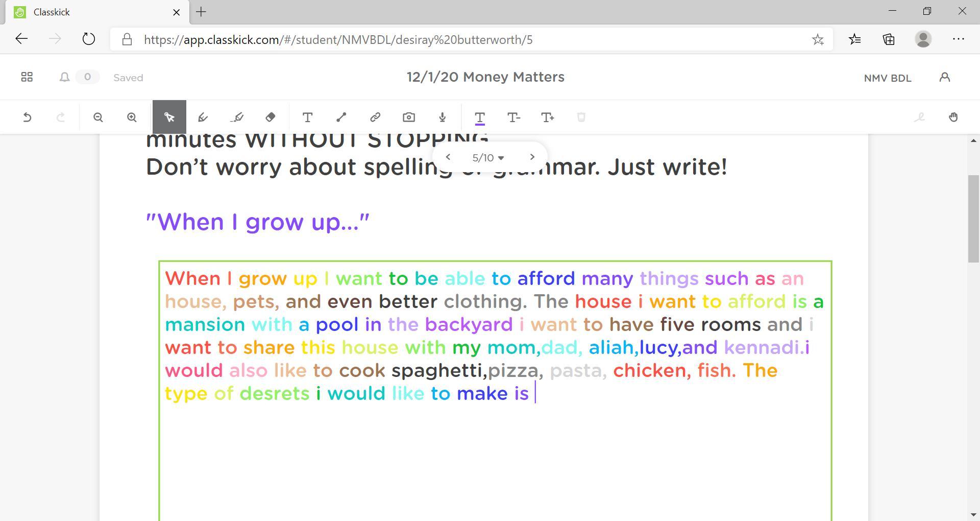Click the redo arrow button
This screenshot has height=521, width=980.
coord(61,117)
